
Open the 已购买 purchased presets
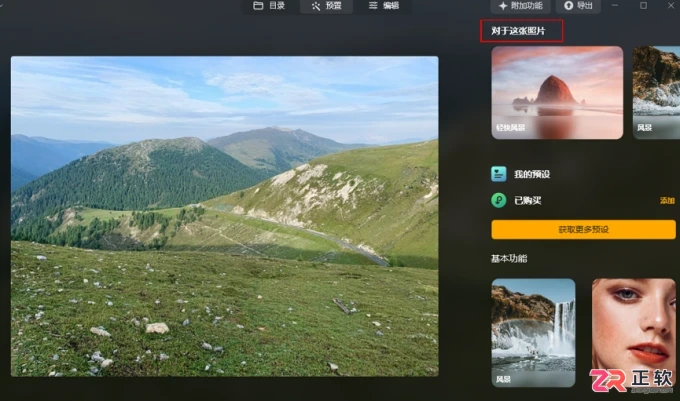(528, 201)
